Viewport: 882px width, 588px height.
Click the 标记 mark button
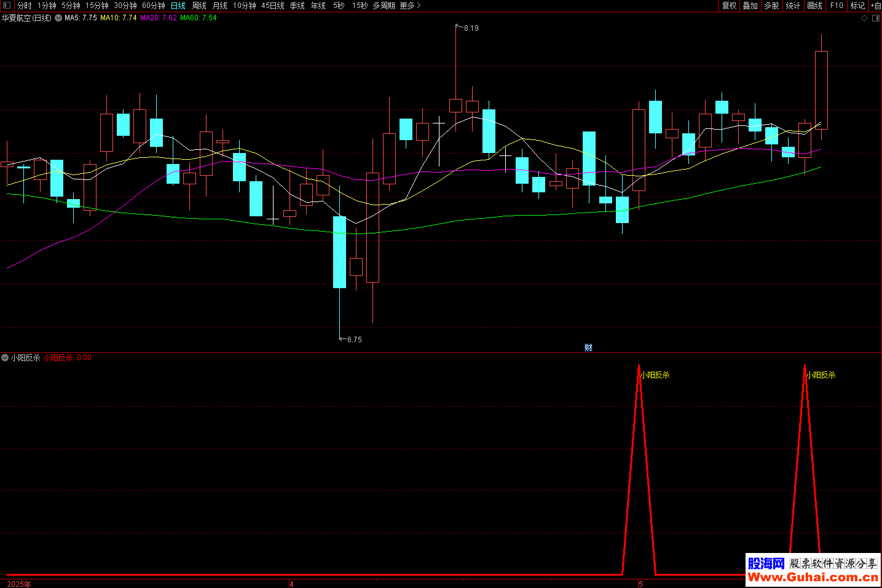(x=857, y=6)
